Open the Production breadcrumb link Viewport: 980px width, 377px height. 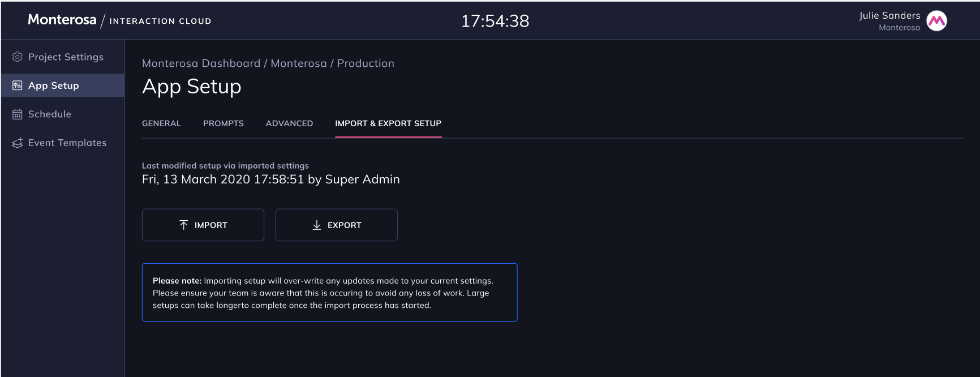(x=366, y=63)
